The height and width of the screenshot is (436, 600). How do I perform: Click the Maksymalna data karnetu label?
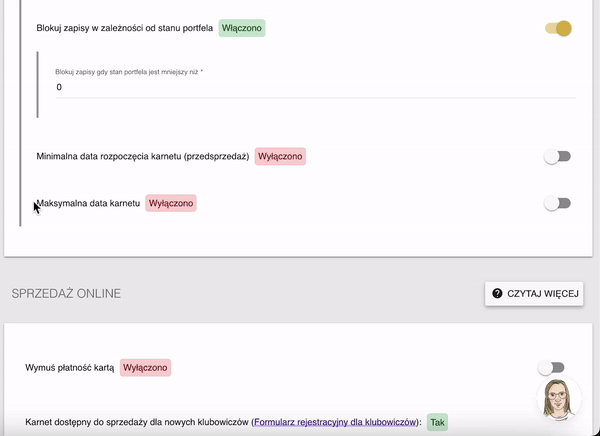[x=88, y=203]
